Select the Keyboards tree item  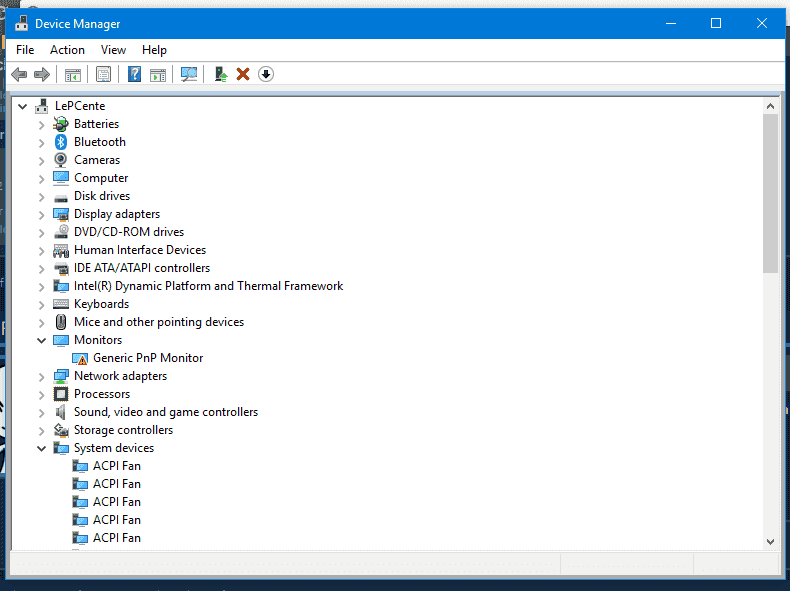[x=101, y=304]
